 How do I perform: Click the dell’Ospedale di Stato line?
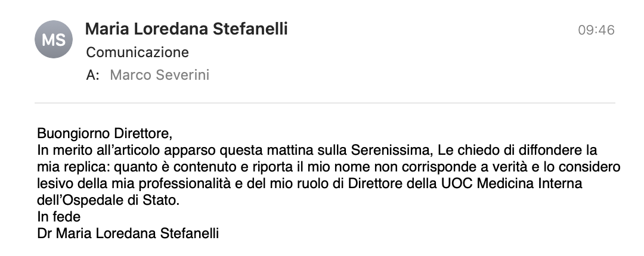coord(108,201)
